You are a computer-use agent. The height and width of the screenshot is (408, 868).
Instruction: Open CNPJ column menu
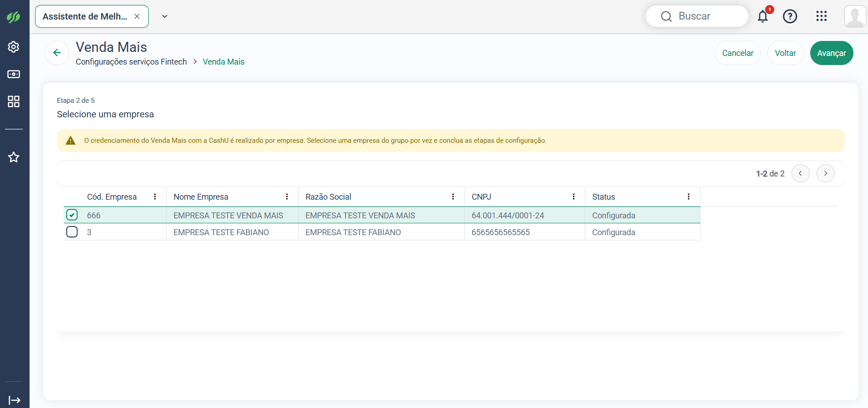574,196
